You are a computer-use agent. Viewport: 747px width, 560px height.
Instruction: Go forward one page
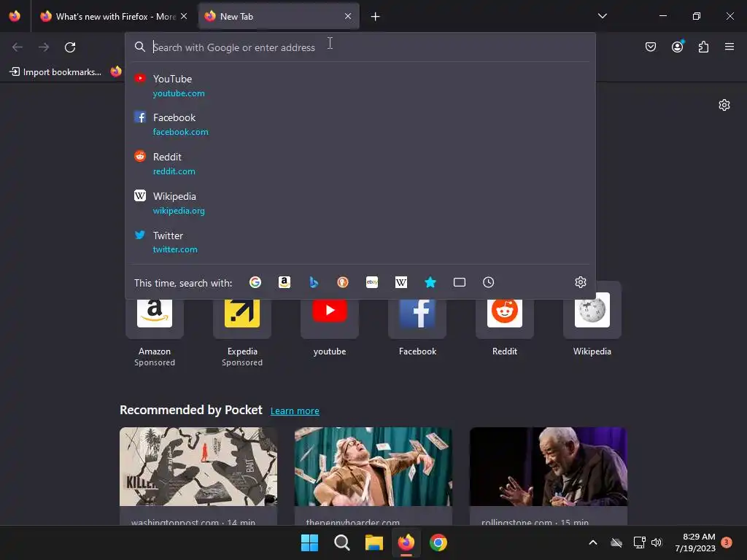[x=44, y=47]
